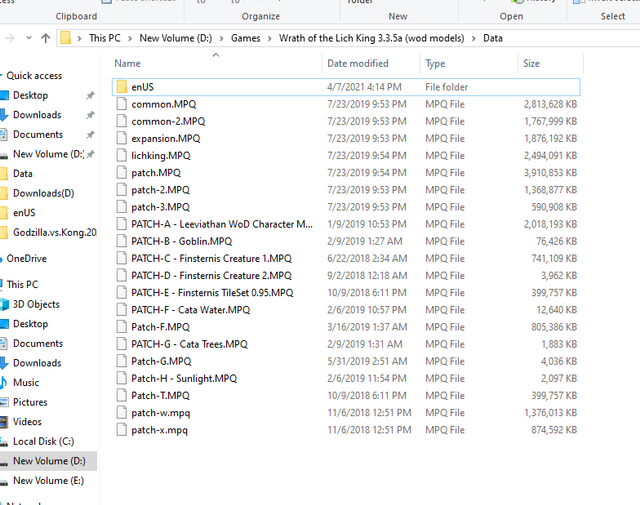Select This PC in navigation pane
Viewport: 640px width, 505px height.
[x=22, y=285]
